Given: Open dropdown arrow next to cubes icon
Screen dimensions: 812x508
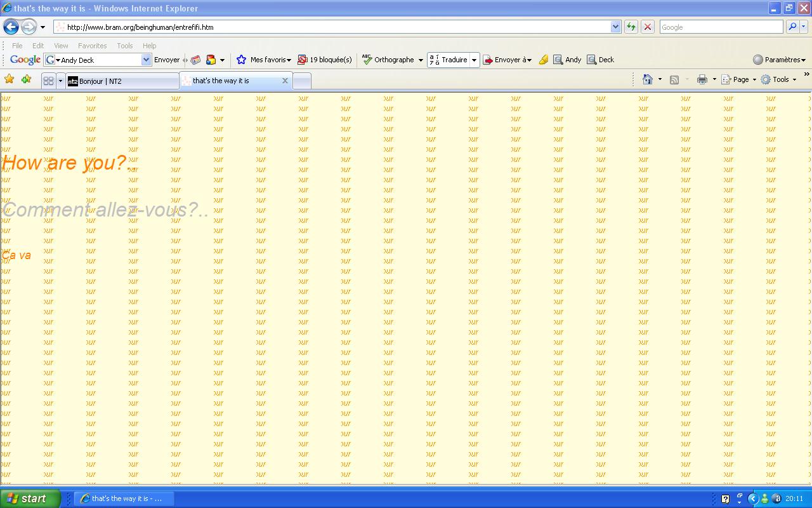Looking at the screenshot, I should pyautogui.click(x=222, y=60).
